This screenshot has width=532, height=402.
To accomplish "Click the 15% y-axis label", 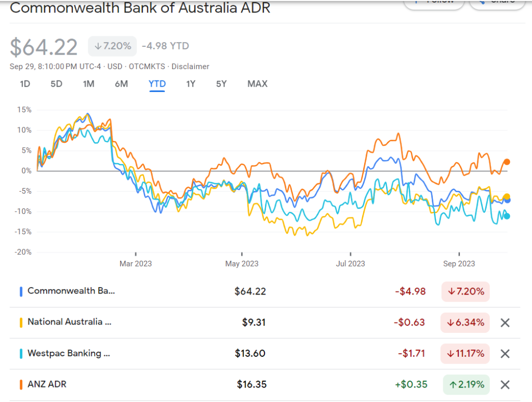I will (24, 110).
